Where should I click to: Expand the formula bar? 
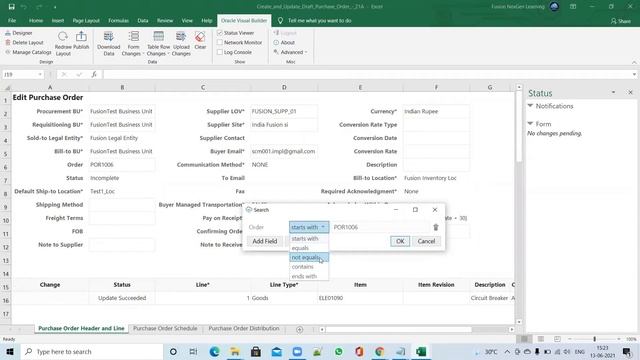(x=634, y=74)
